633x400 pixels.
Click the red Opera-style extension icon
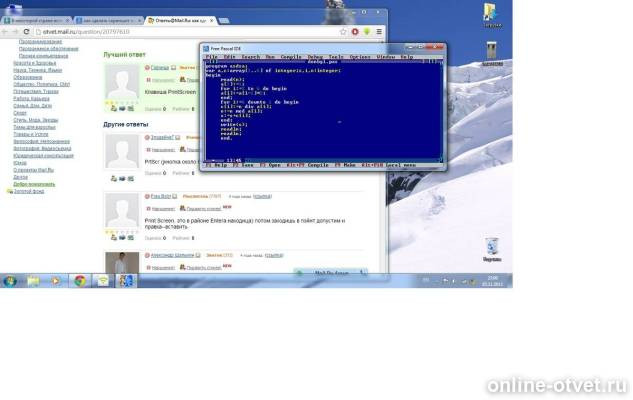[x=355, y=31]
